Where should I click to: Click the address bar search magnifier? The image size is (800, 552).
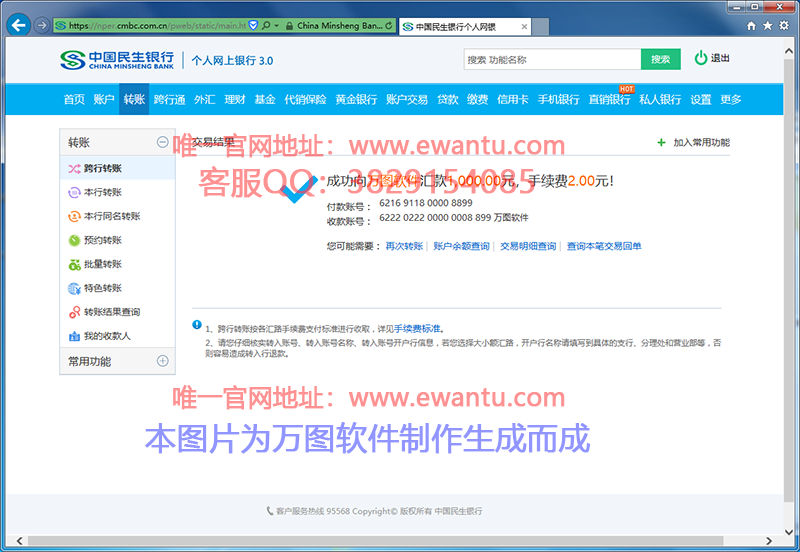(266, 26)
